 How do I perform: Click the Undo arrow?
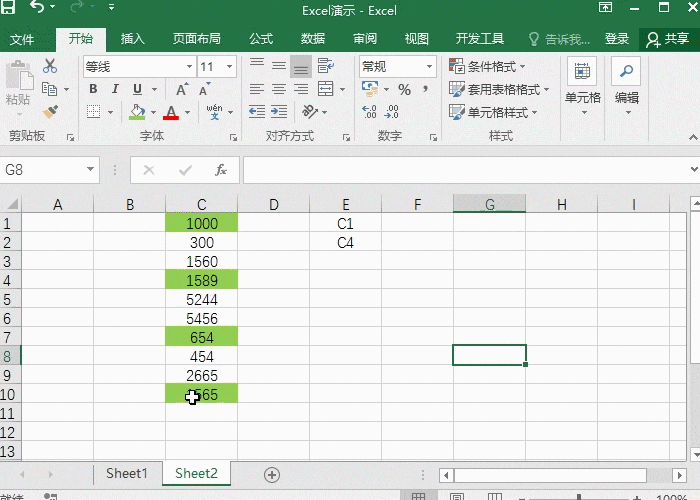coord(37,7)
